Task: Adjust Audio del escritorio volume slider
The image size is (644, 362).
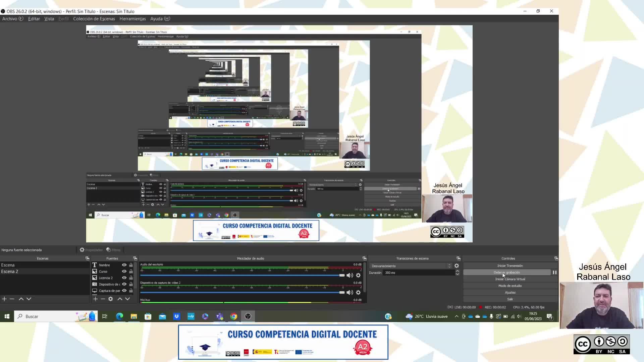Action: pyautogui.click(x=341, y=275)
